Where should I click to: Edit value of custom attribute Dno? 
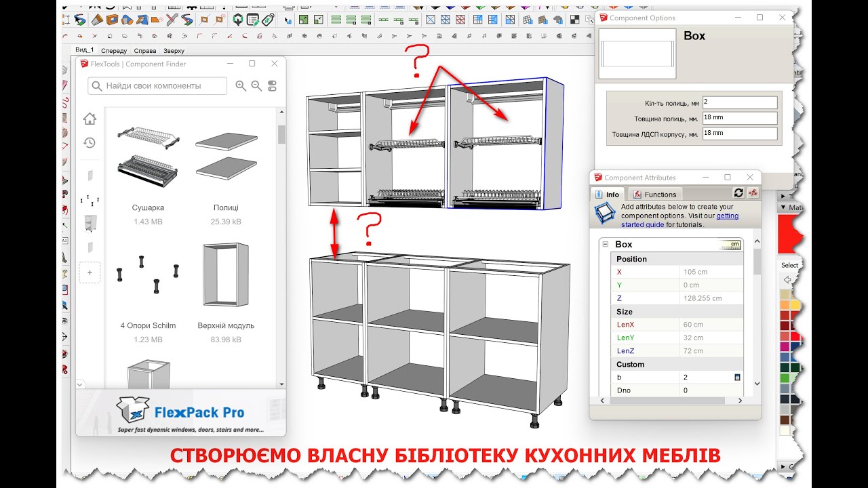711,390
